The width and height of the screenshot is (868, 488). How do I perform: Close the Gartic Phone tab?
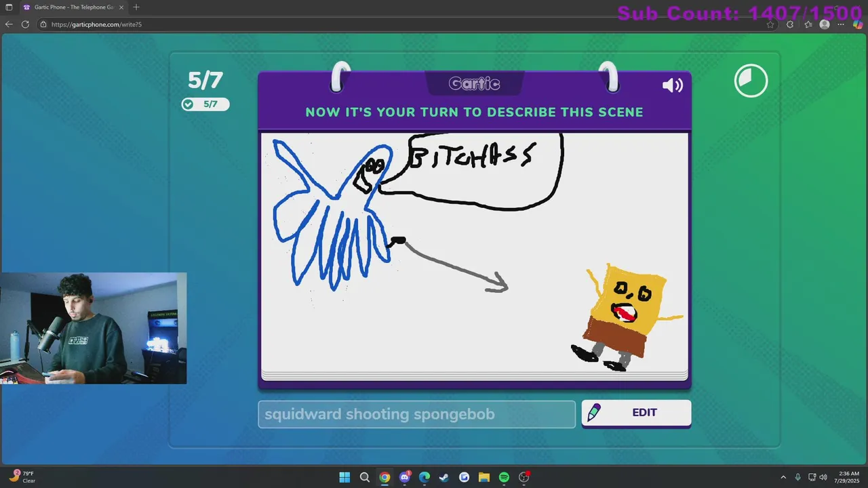(122, 7)
